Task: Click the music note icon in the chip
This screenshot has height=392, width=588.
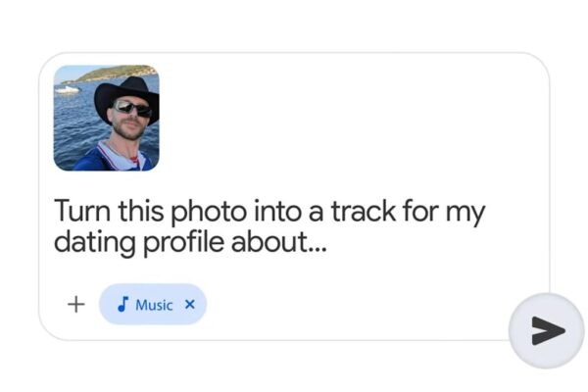Action: 122,305
